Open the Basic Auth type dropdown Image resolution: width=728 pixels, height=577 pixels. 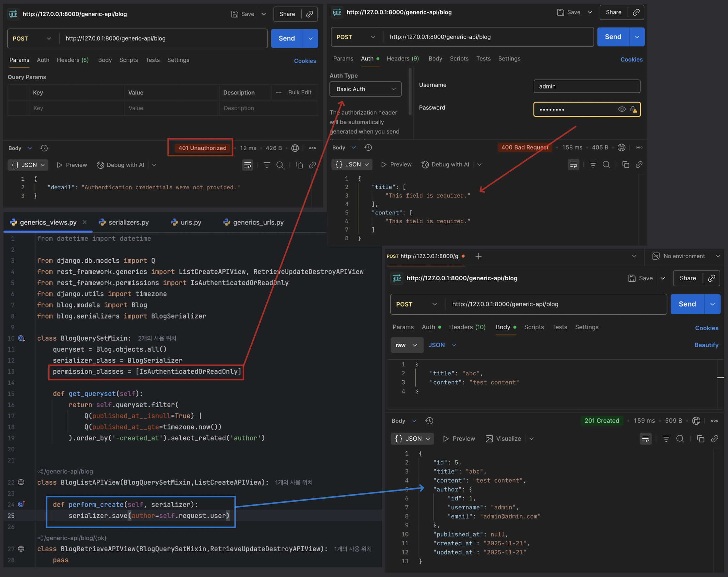click(x=365, y=89)
